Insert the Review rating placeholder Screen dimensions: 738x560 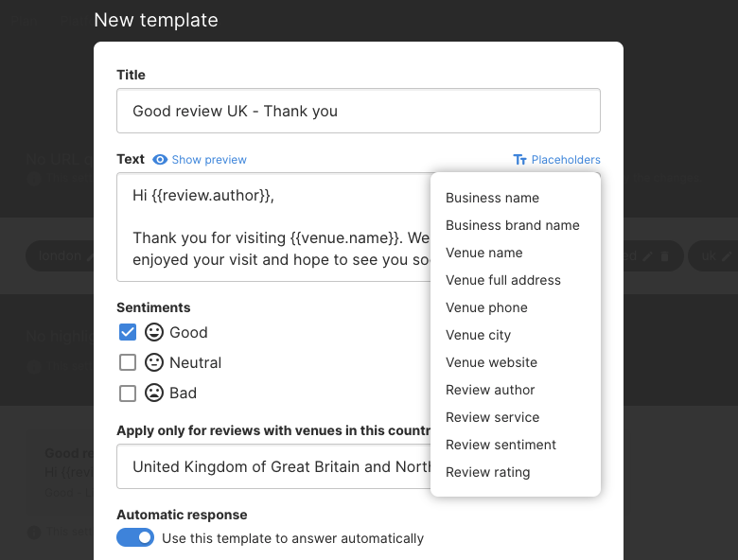[x=487, y=472]
